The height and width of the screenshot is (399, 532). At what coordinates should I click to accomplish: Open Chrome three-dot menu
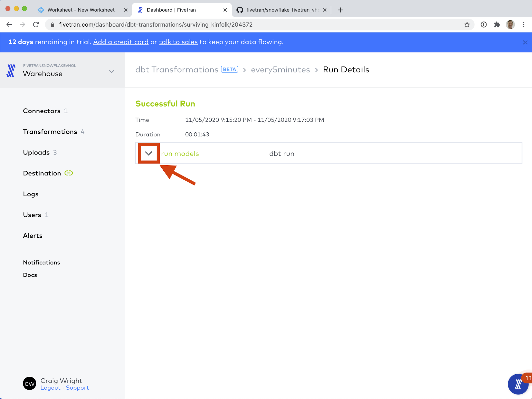(x=523, y=25)
